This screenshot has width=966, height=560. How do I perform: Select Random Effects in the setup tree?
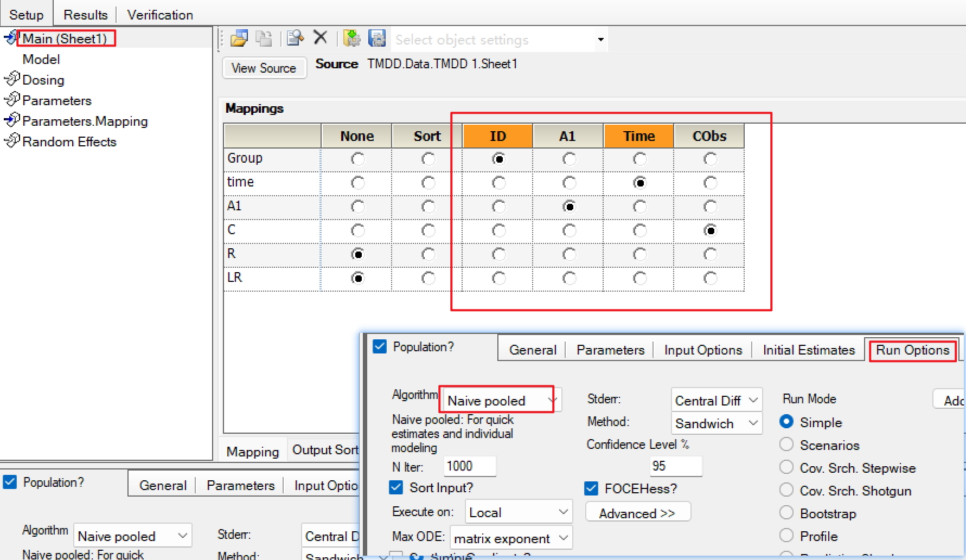tap(69, 141)
